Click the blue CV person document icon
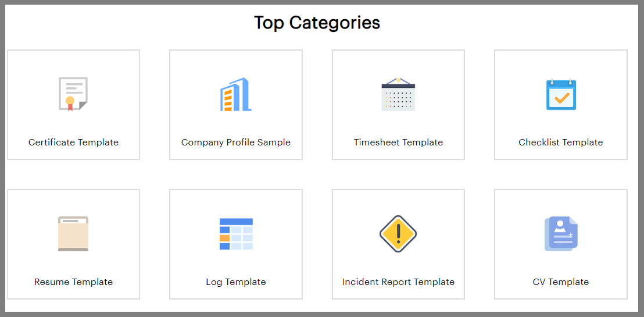This screenshot has width=644, height=317. click(x=561, y=234)
